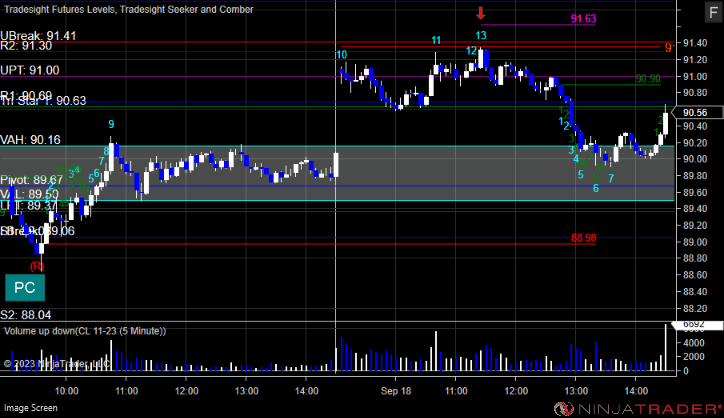The image size is (724, 418).
Task: Click the 4000 volume axis label
Action: click(694, 343)
